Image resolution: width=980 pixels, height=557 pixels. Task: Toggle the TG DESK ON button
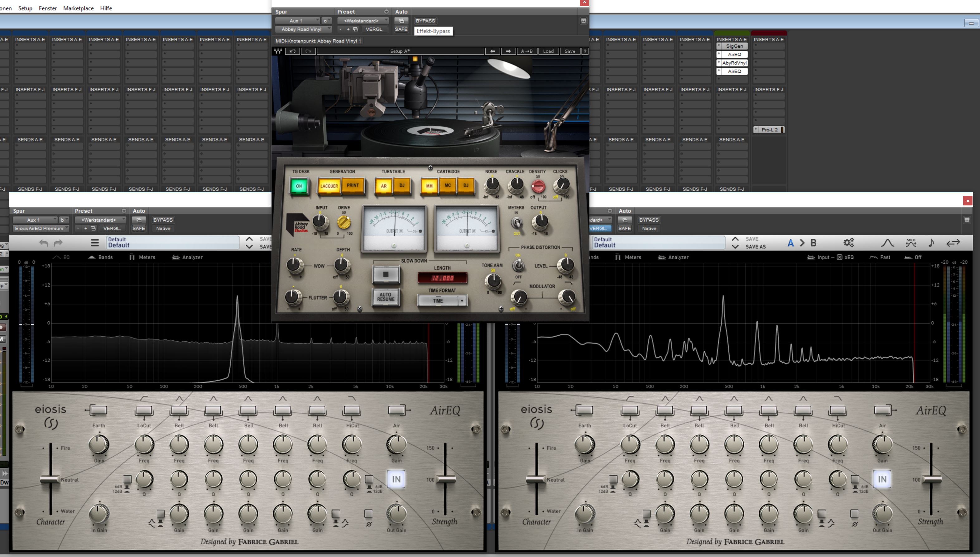pyautogui.click(x=299, y=186)
